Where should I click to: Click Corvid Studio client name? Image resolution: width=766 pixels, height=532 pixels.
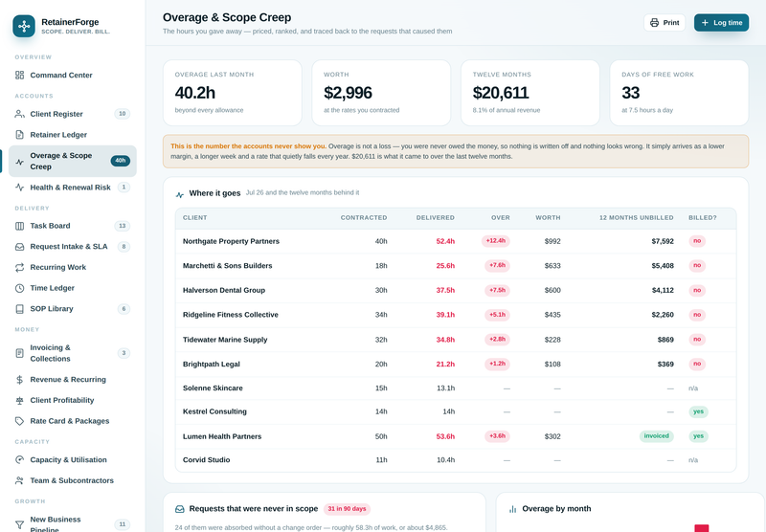pos(206,460)
